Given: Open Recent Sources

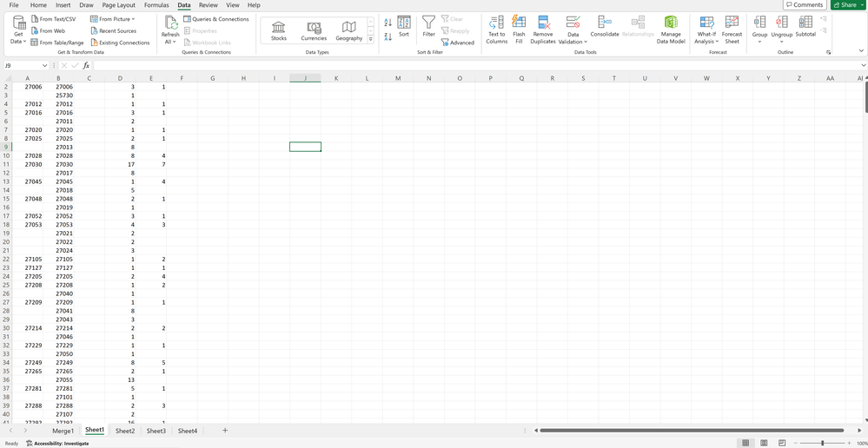Looking at the screenshot, I should pos(114,31).
